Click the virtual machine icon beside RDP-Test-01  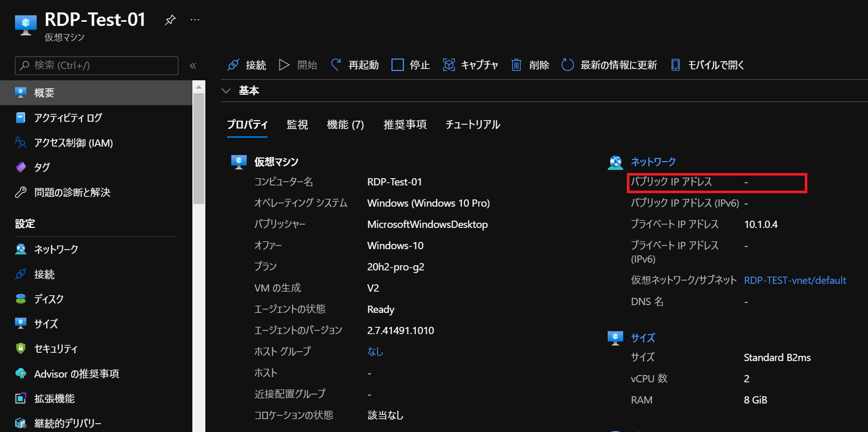[26, 25]
